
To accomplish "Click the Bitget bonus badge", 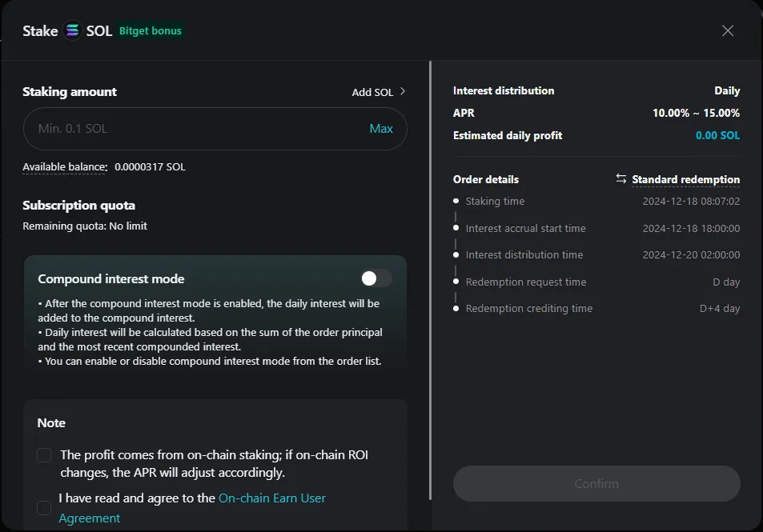I will 150,30.
